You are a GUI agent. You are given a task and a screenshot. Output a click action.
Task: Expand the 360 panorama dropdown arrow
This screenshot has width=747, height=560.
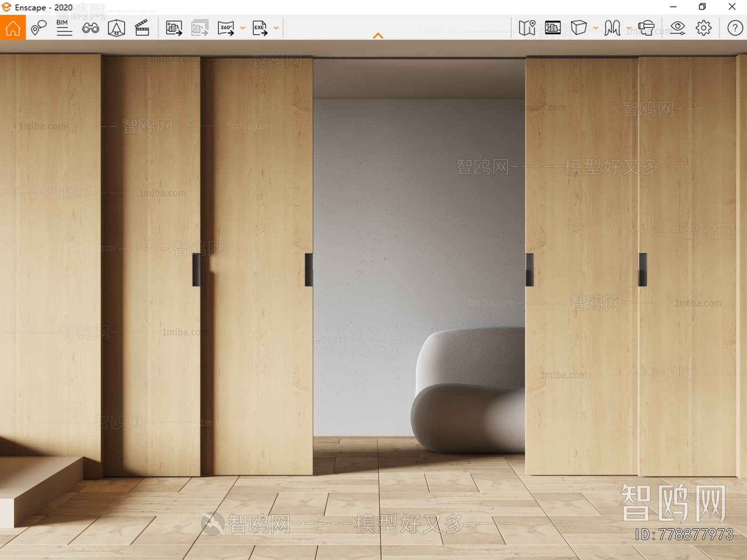[x=243, y=28]
